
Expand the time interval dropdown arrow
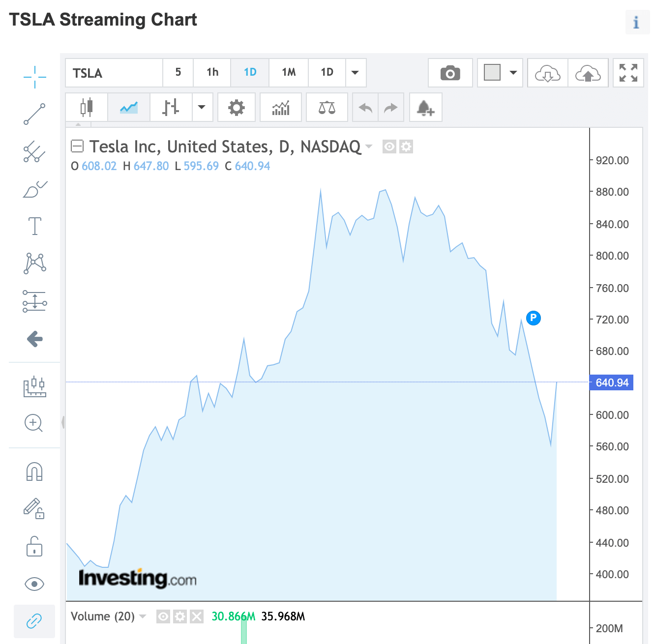point(355,73)
